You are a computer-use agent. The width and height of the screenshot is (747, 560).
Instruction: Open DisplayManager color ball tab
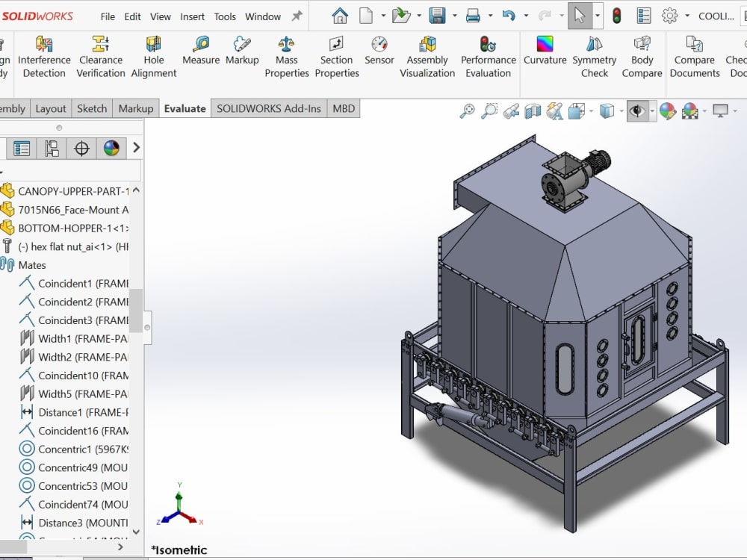pyautogui.click(x=111, y=149)
